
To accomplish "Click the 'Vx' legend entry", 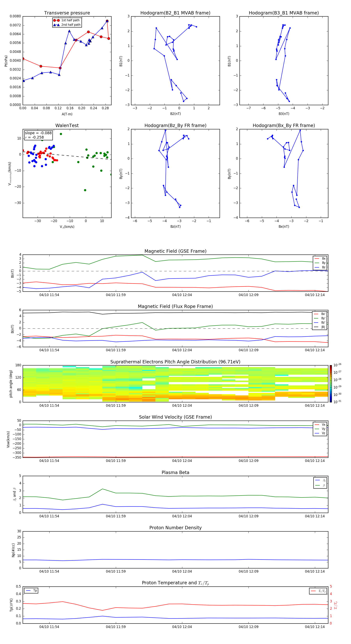I will point(320,424).
